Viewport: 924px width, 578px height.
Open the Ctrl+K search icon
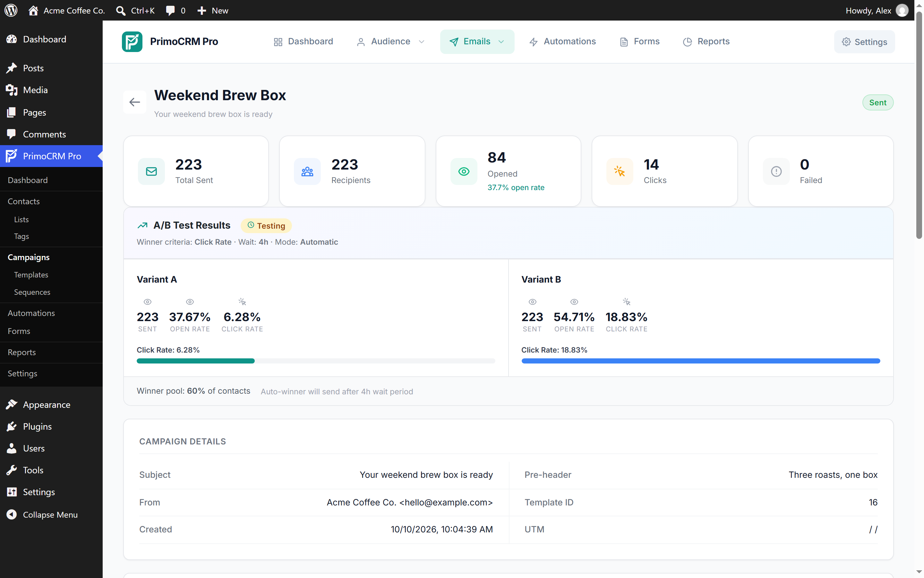(x=121, y=10)
